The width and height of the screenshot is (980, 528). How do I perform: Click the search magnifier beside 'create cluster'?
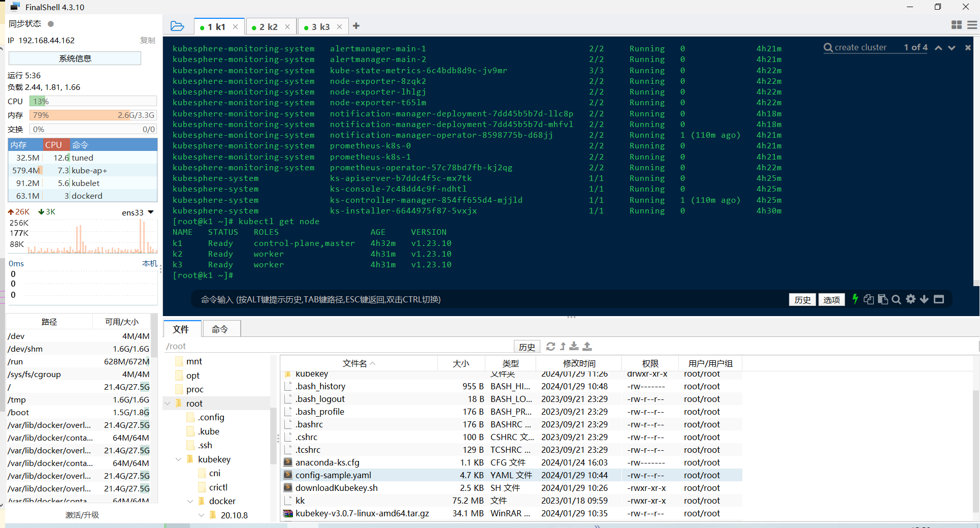[x=828, y=48]
